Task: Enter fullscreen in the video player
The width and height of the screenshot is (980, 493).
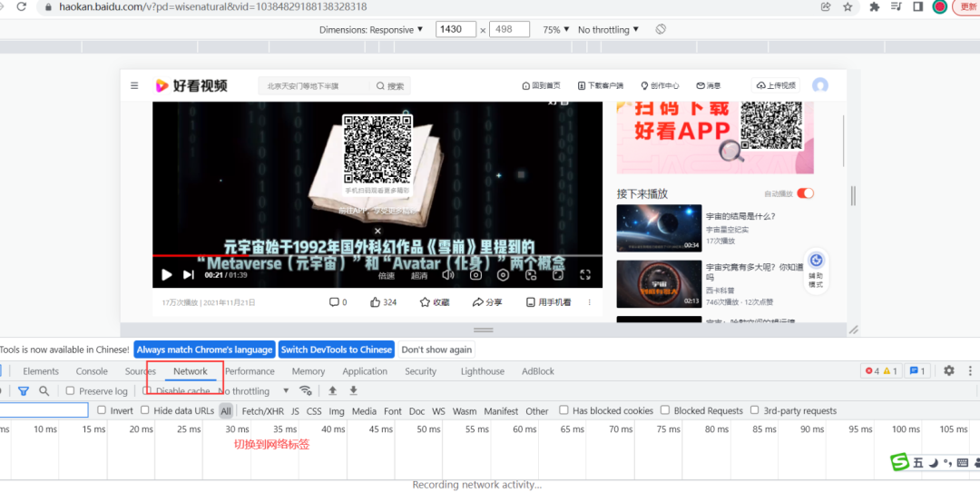Action: coord(585,275)
